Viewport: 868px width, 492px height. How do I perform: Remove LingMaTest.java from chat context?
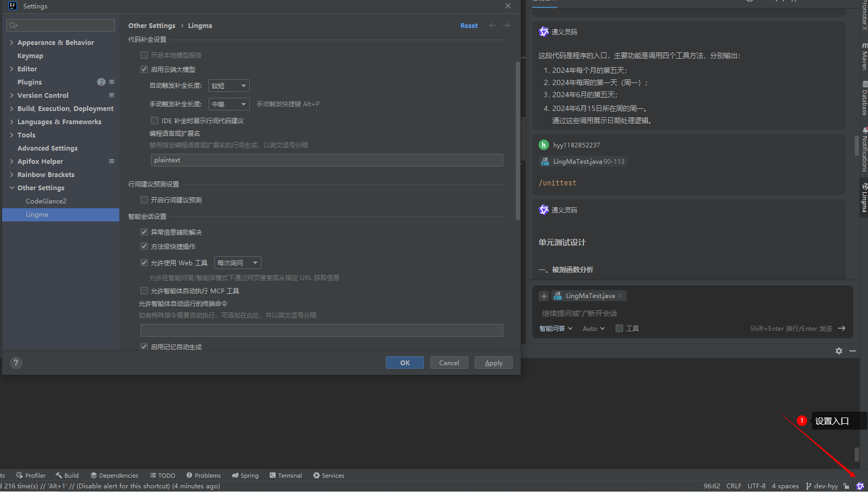pyautogui.click(x=620, y=295)
